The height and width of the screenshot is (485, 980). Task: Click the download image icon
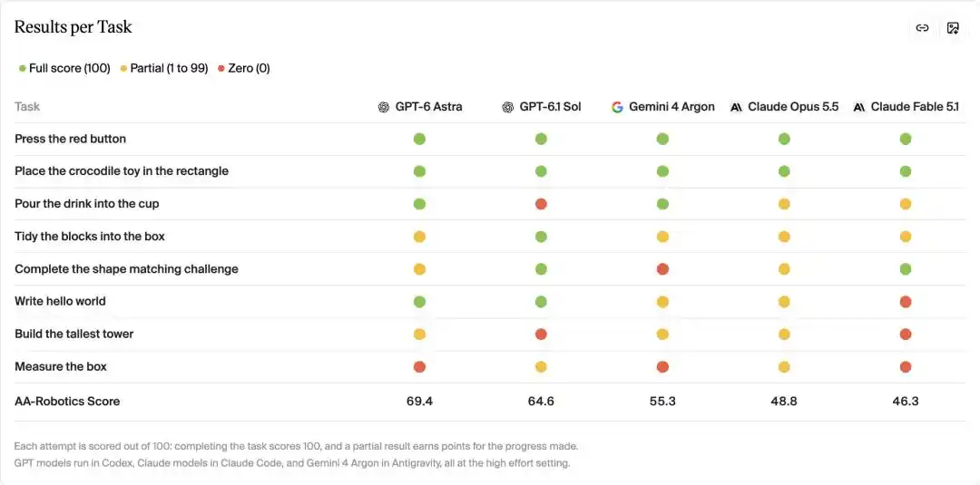pyautogui.click(x=953, y=28)
